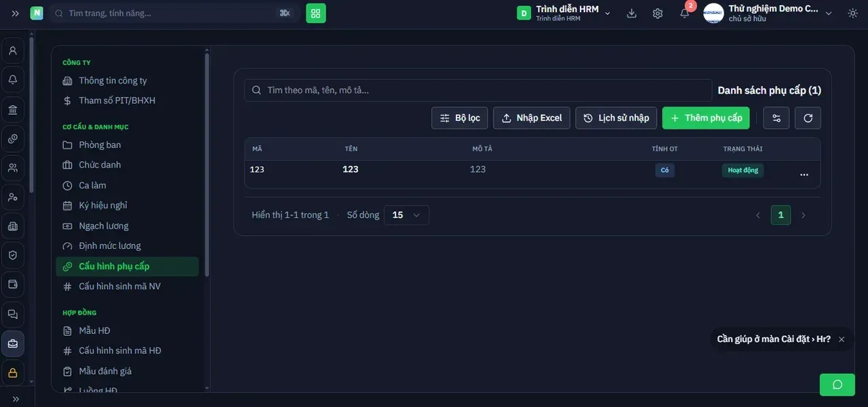Click the bank building icon in left rail
Image resolution: width=868 pixels, height=407 pixels.
click(x=13, y=110)
